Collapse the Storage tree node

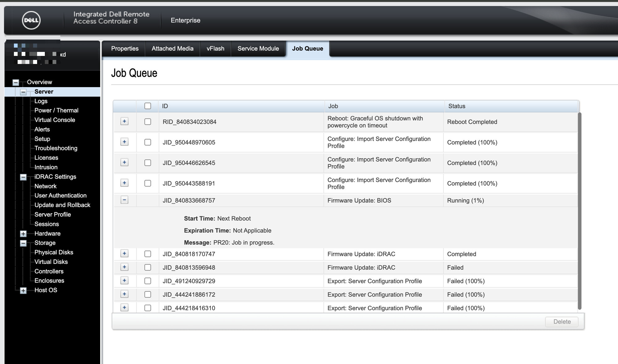click(23, 243)
